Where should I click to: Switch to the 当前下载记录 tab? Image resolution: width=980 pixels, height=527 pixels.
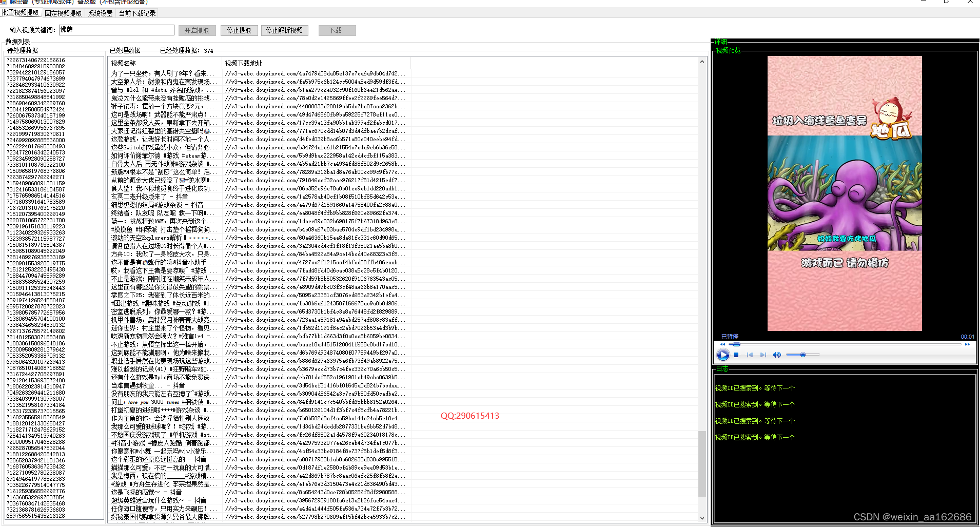137,13
